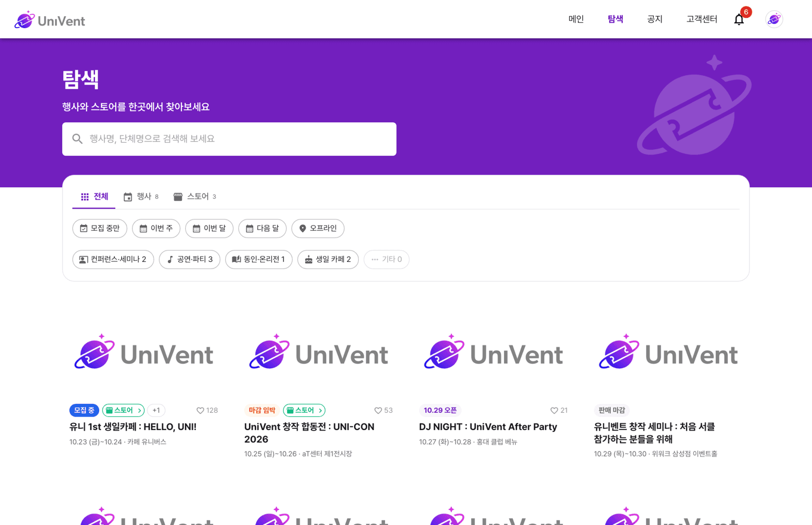The image size is (812, 525).
Task: Open title UniVent 창작 합동전 : UNI-CON 2026
Action: click(x=309, y=433)
